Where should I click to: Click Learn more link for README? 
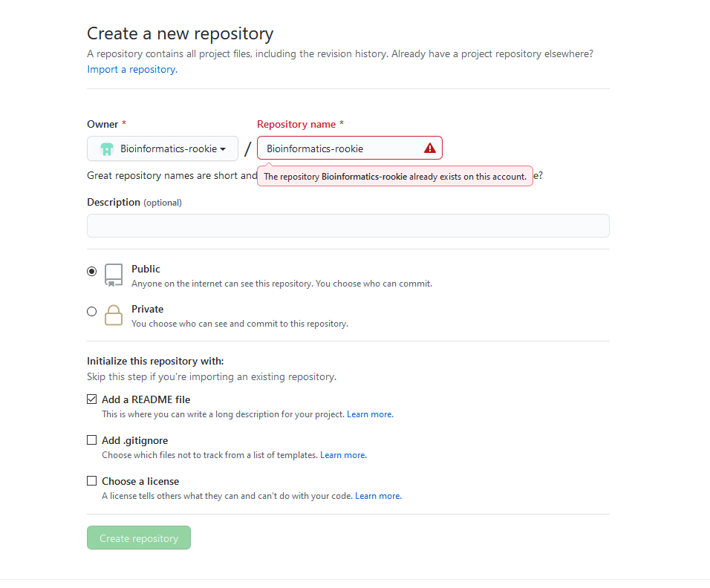[x=369, y=414]
